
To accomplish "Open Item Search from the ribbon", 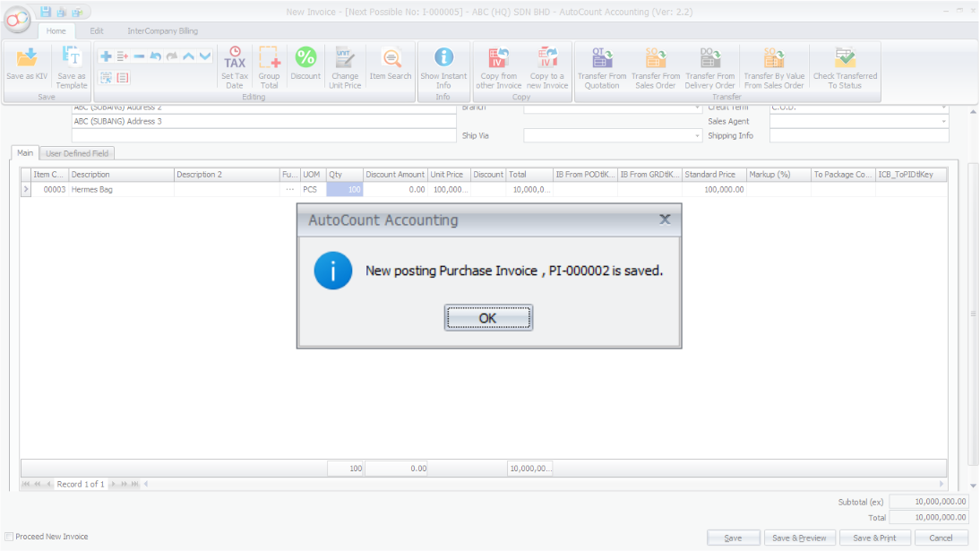I will click(391, 59).
